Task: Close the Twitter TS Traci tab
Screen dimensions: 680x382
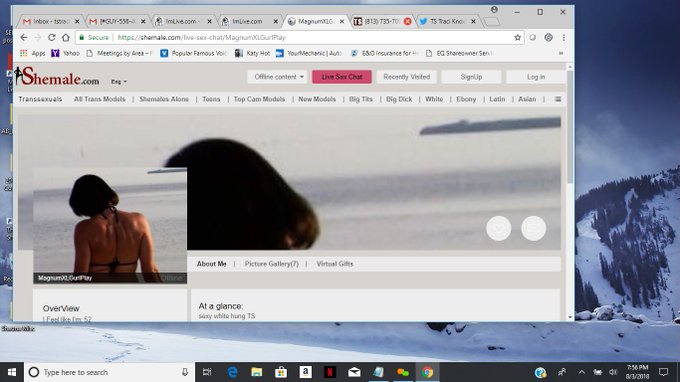Action: click(x=473, y=21)
